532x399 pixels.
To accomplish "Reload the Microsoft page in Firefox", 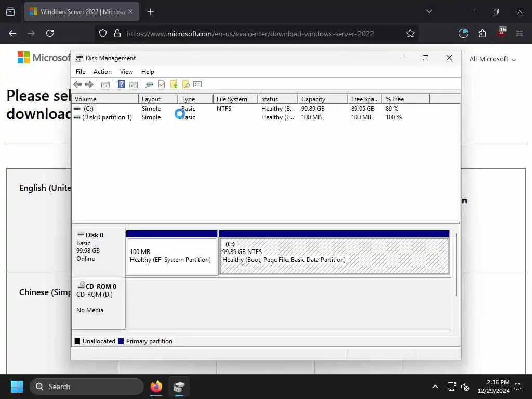I will pyautogui.click(x=50, y=33).
